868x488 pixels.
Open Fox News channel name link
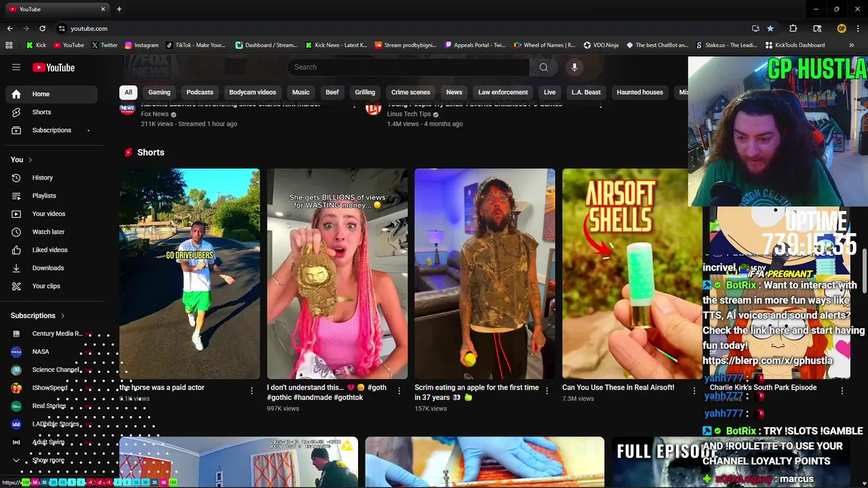[155, 114]
